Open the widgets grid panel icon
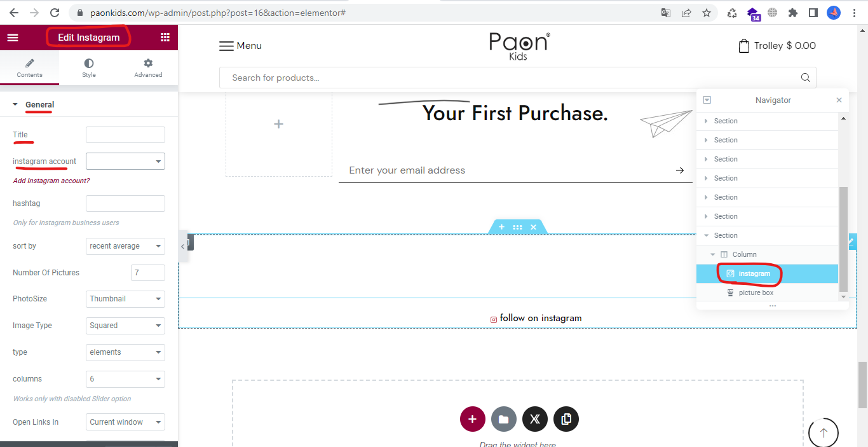 [165, 38]
